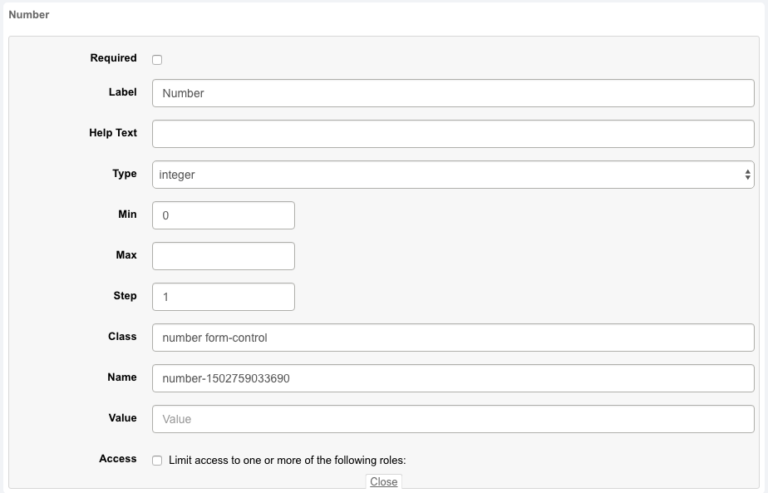Click into the empty Max field
768x493 pixels.
tap(223, 256)
